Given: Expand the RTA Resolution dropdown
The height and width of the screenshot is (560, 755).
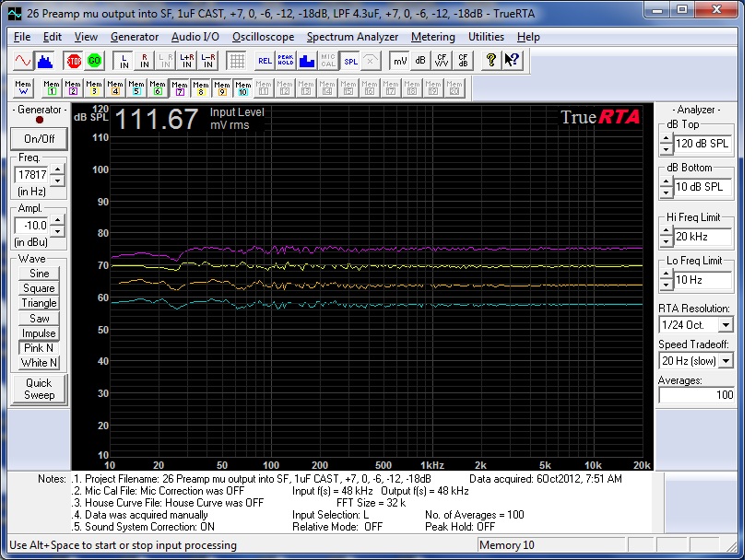Looking at the screenshot, I should (726, 325).
